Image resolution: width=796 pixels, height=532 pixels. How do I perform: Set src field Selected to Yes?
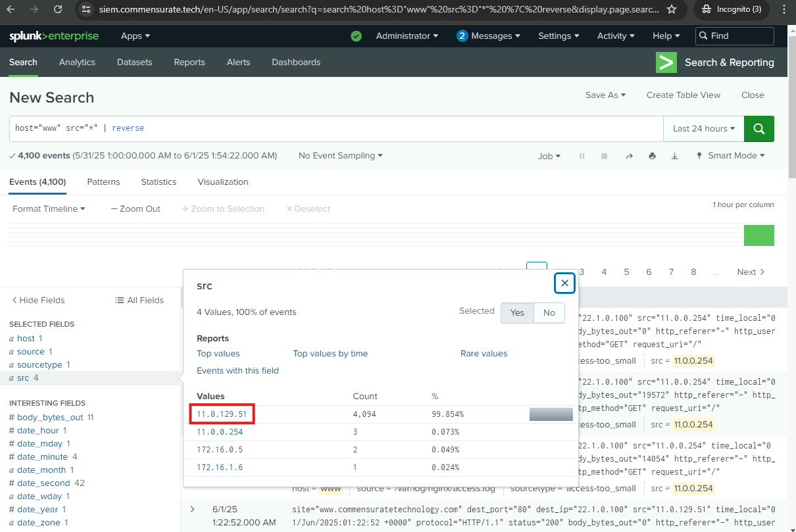[517, 312]
